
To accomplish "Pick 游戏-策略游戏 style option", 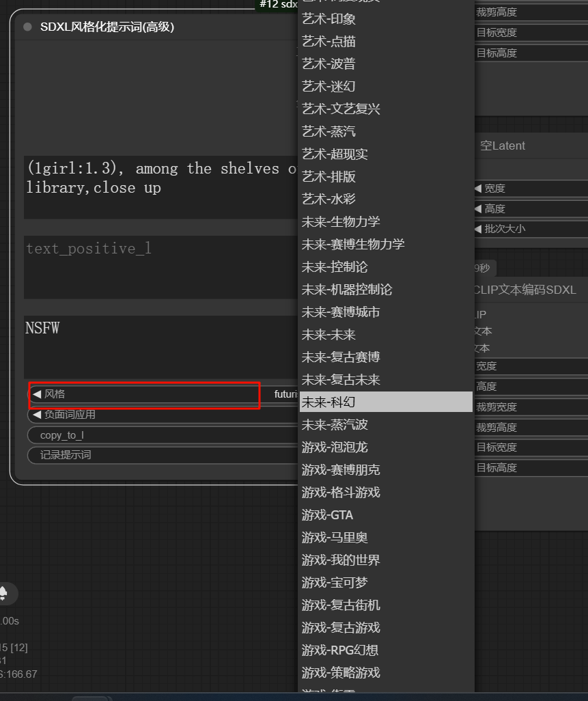I will click(x=386, y=672).
